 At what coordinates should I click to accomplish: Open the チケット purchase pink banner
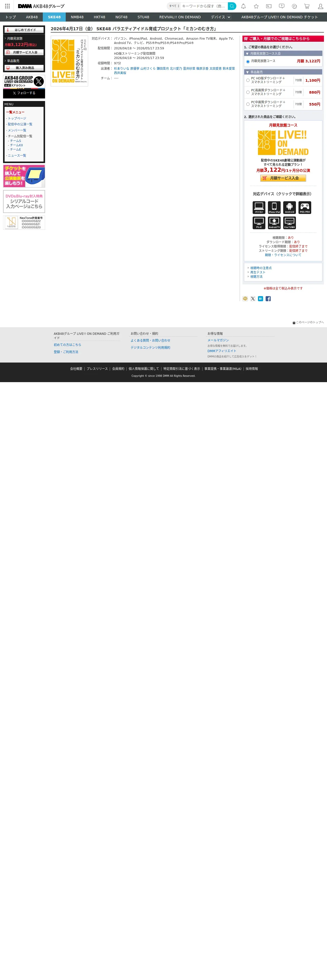24,176
